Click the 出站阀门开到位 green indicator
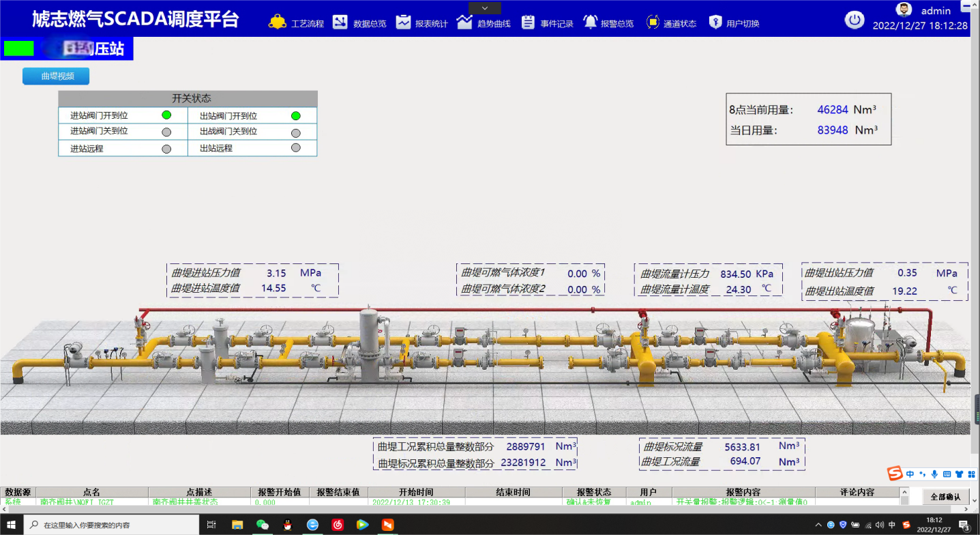The height and width of the screenshot is (535, 980). pos(296,116)
